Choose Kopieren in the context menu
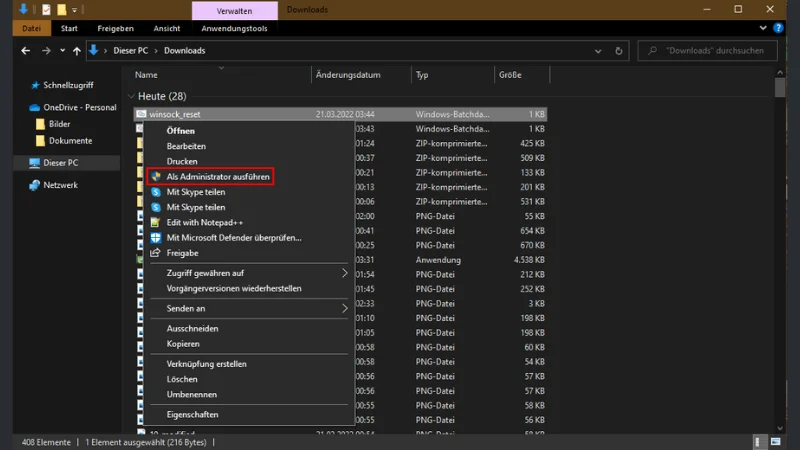Viewport: 800px width, 450px height. [183, 344]
